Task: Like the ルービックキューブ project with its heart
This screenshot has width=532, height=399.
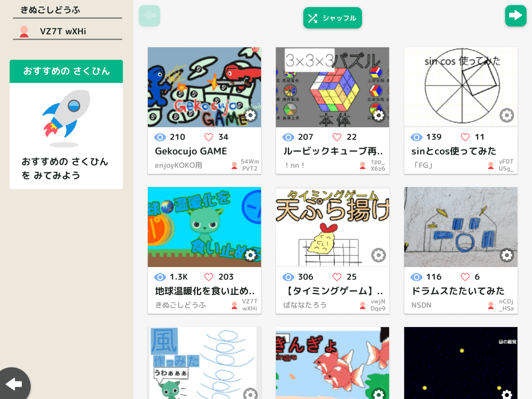Action: point(337,137)
